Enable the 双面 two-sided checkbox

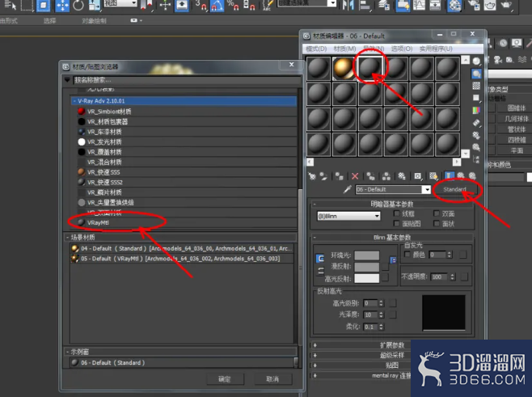click(x=437, y=213)
